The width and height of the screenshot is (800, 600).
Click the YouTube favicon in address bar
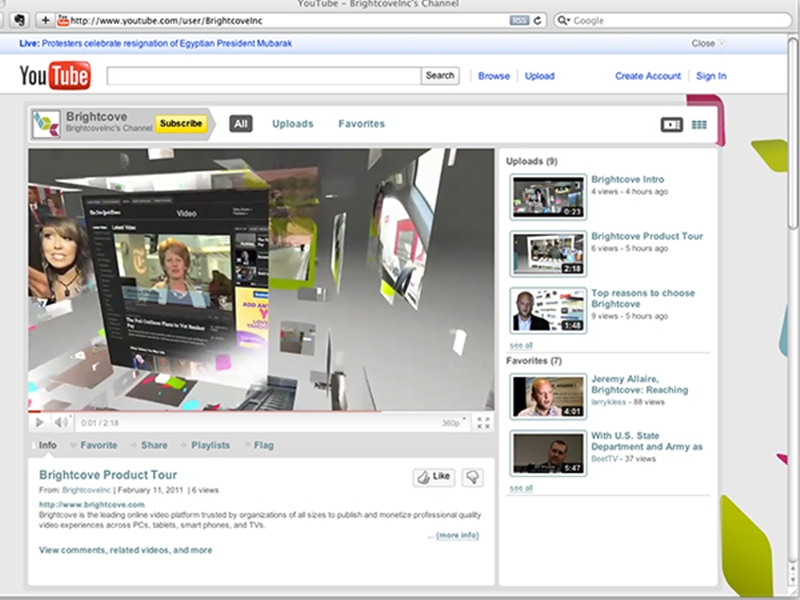[63, 20]
